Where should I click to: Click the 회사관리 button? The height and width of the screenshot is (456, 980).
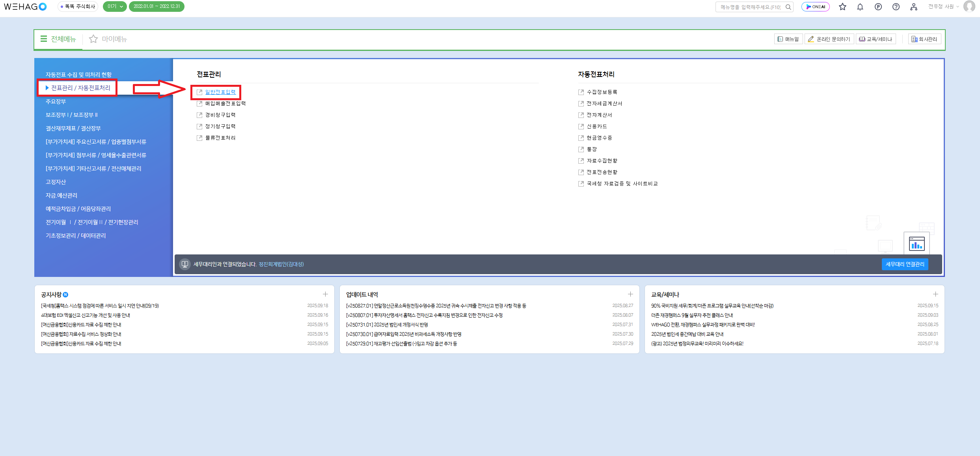pos(924,39)
